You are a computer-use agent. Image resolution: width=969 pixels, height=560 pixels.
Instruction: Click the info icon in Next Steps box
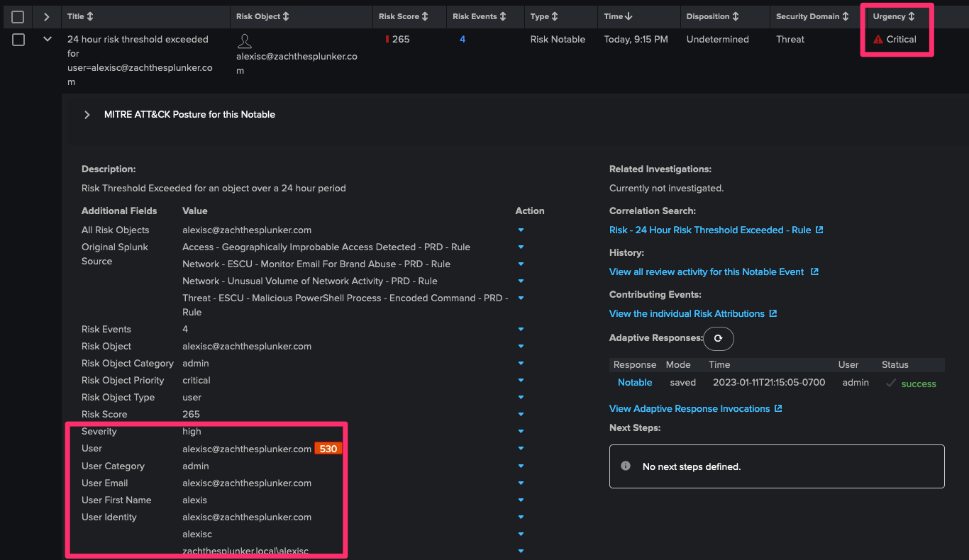[626, 466]
